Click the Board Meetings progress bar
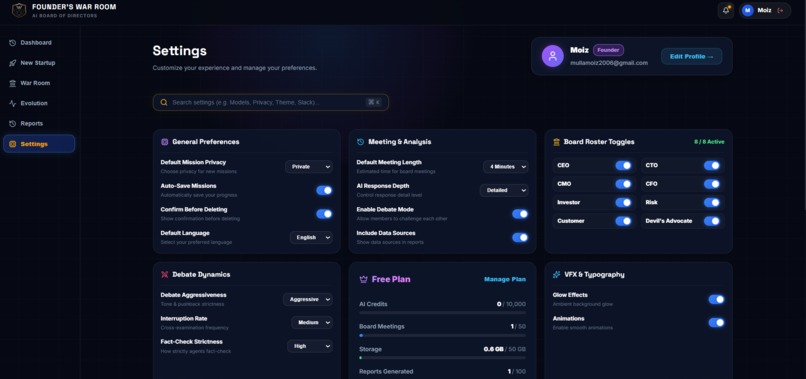 coord(442,335)
